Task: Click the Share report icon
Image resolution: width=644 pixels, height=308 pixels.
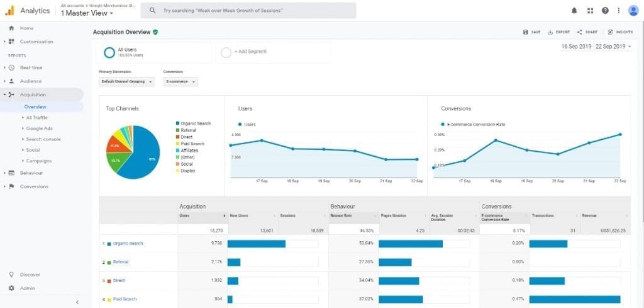Action: coord(579,32)
